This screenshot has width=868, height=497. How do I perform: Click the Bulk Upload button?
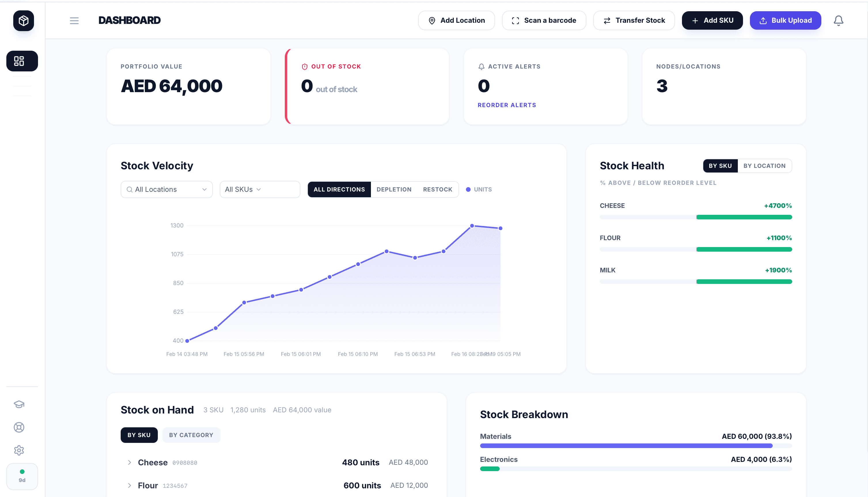coord(785,20)
